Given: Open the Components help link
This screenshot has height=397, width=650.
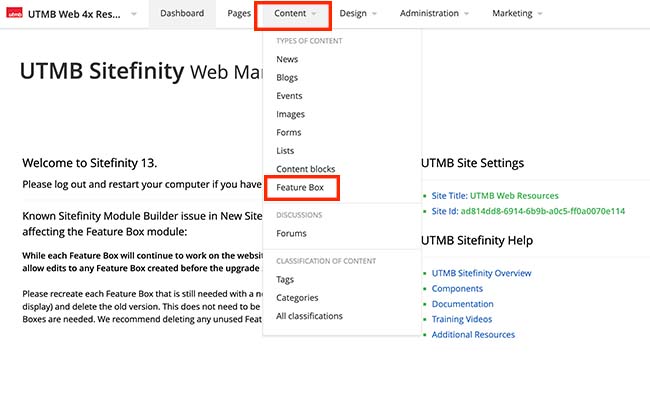Looking at the screenshot, I should pos(457,288).
